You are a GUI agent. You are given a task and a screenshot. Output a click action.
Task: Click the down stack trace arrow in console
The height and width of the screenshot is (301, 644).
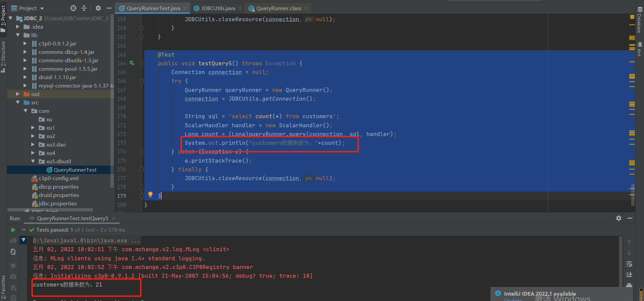629,253
